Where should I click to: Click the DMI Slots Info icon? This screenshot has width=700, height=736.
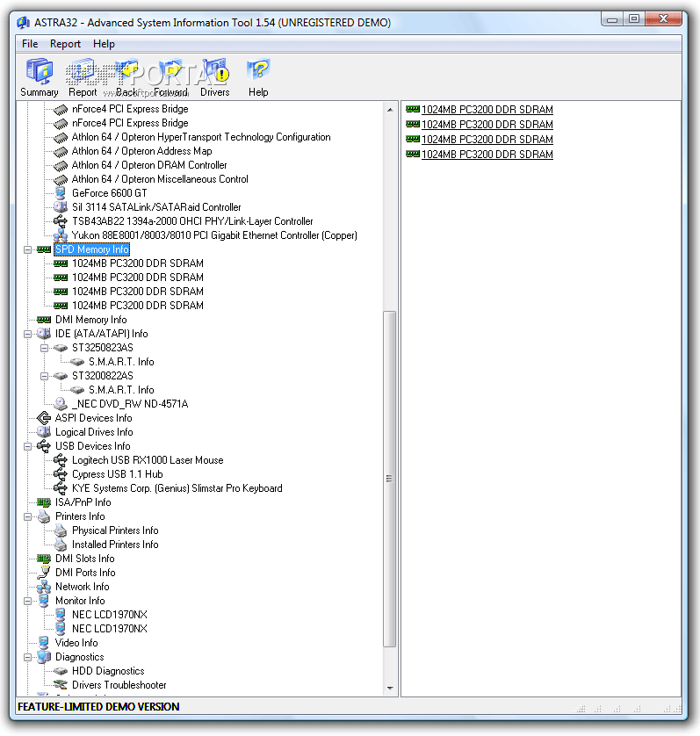(44, 559)
